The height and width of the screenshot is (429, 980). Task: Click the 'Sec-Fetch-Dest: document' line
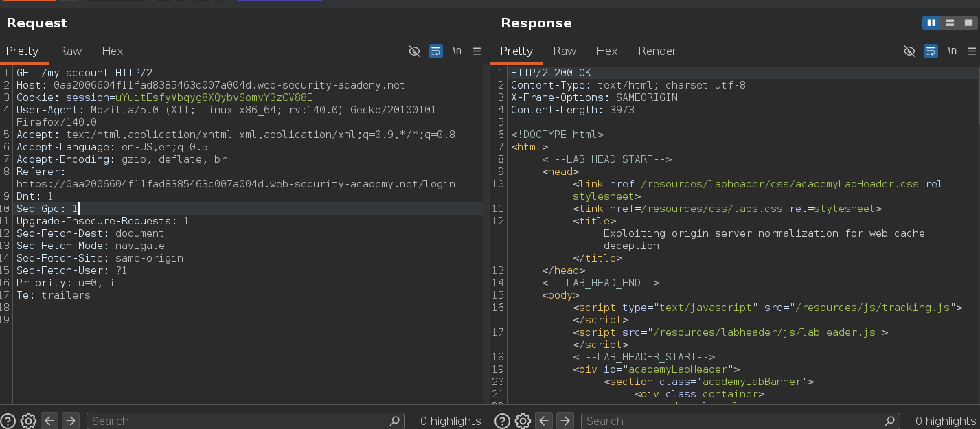(91, 233)
